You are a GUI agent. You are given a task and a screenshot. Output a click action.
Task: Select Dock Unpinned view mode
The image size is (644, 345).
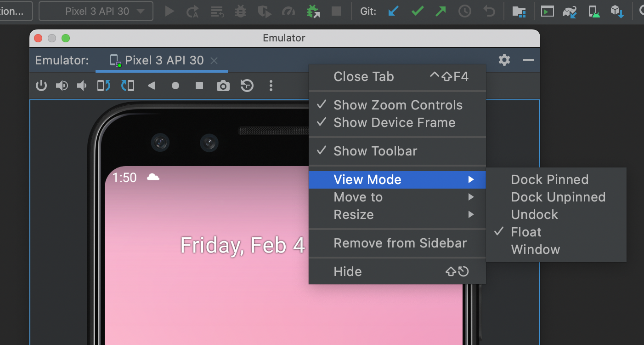pyautogui.click(x=556, y=197)
